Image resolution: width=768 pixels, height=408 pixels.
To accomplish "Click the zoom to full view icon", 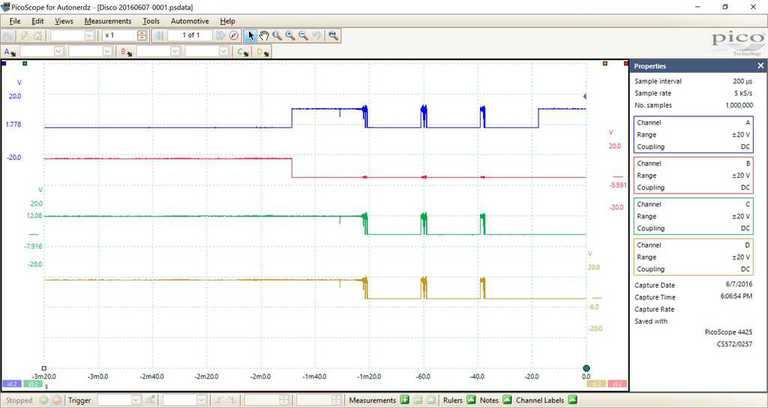I will coord(333,35).
